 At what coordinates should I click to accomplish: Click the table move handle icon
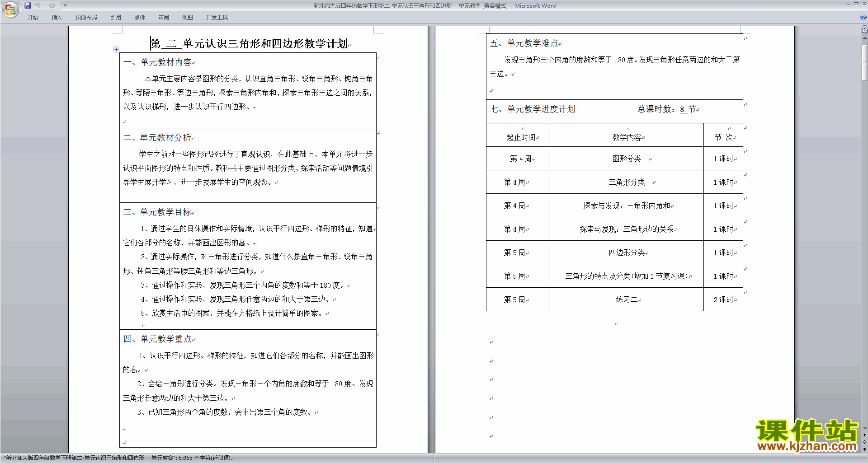pyautogui.click(x=116, y=49)
